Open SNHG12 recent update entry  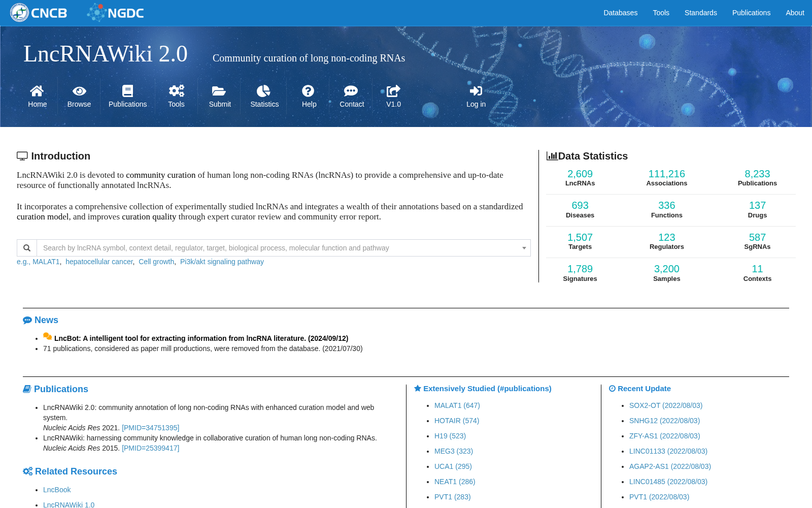(x=664, y=421)
